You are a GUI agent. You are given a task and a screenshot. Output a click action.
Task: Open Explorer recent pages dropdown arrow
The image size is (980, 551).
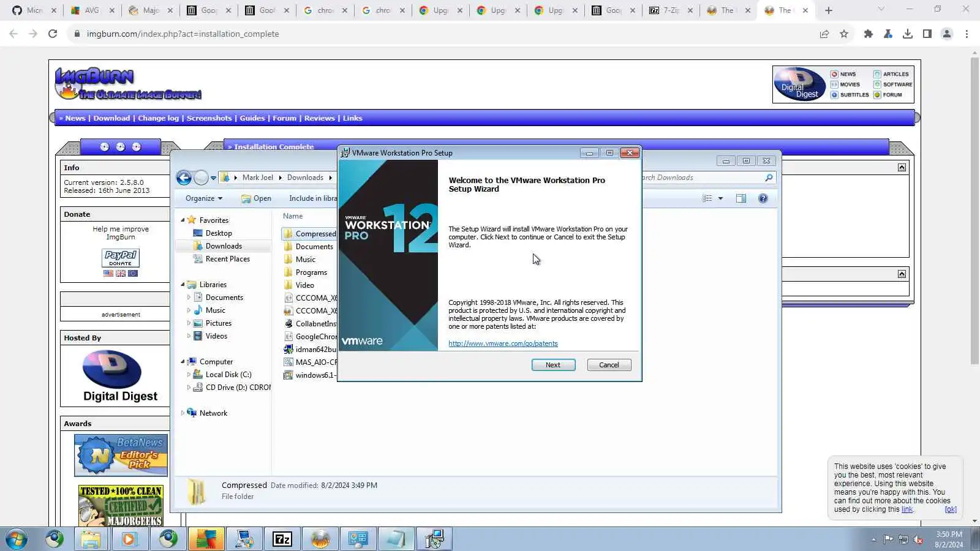pos(213,178)
